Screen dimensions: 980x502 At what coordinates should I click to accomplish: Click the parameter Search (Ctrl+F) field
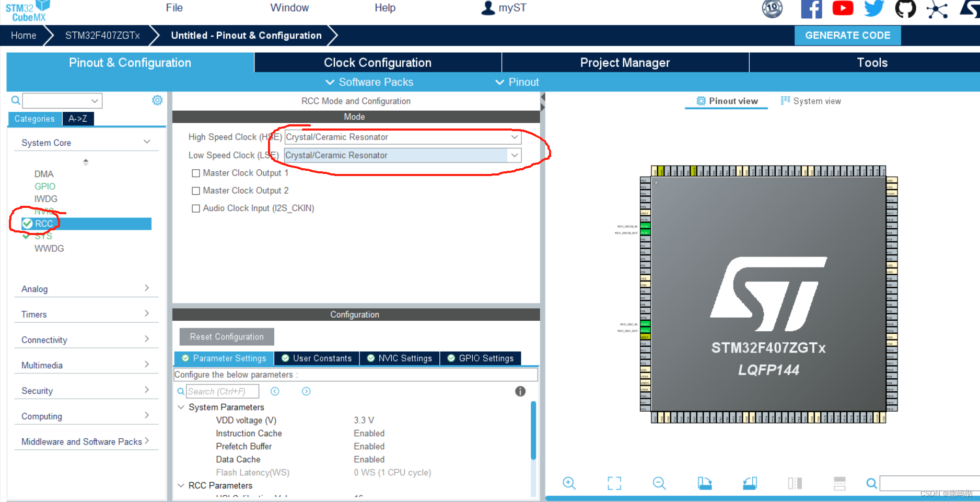[x=223, y=391]
